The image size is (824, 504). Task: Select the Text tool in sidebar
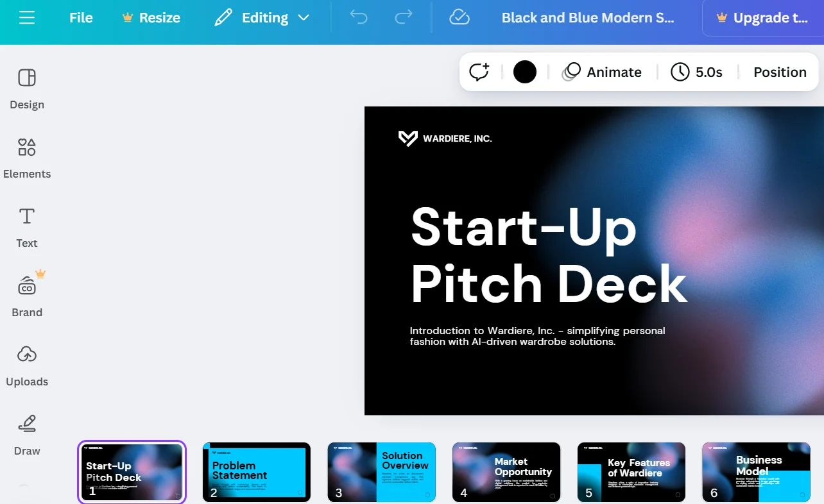click(27, 226)
